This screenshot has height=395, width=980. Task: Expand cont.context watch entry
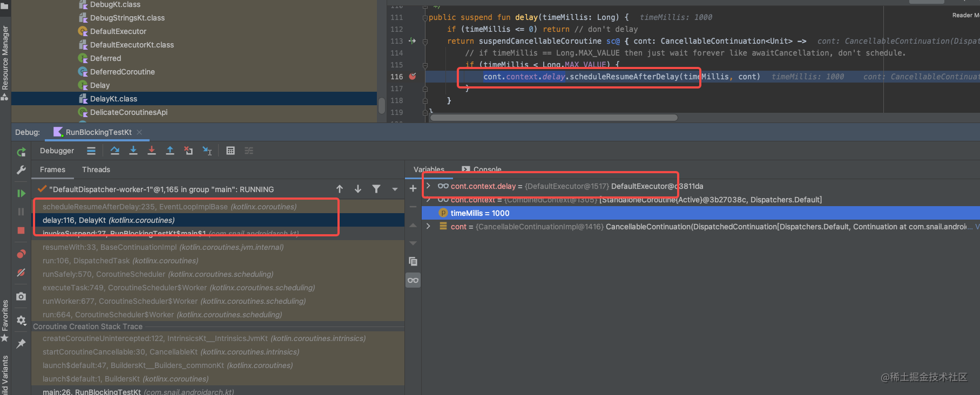coord(428,200)
